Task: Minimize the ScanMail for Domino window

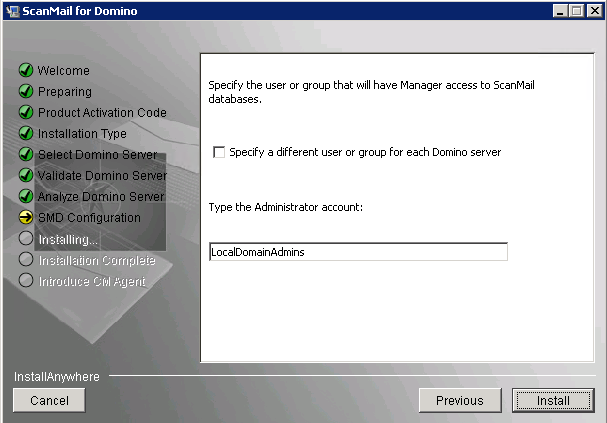Action: [x=558, y=11]
